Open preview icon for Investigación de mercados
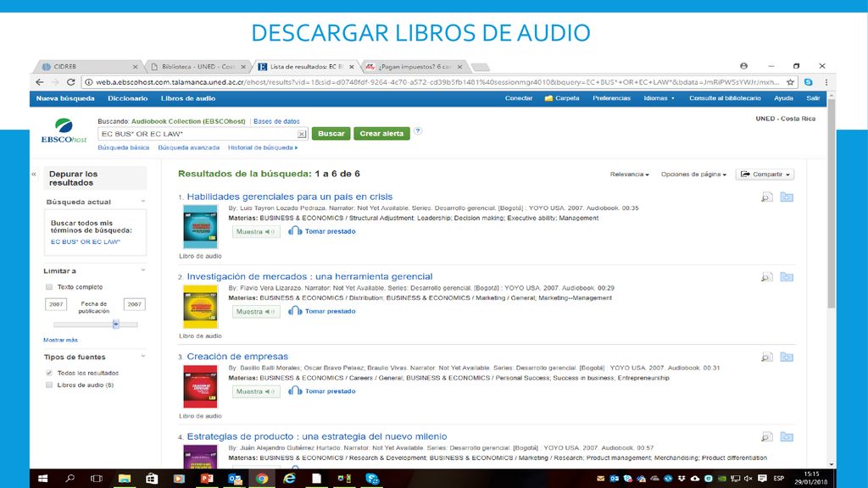 (766, 277)
